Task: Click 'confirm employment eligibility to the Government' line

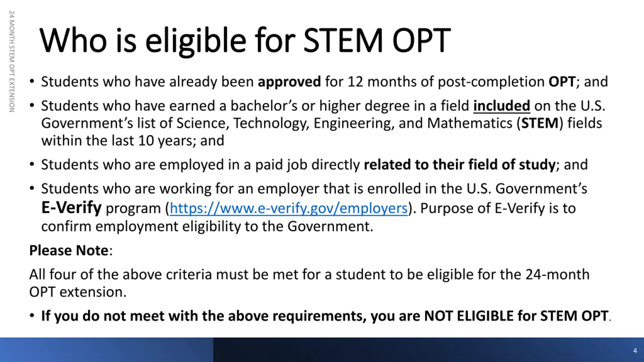Action: click(x=207, y=226)
